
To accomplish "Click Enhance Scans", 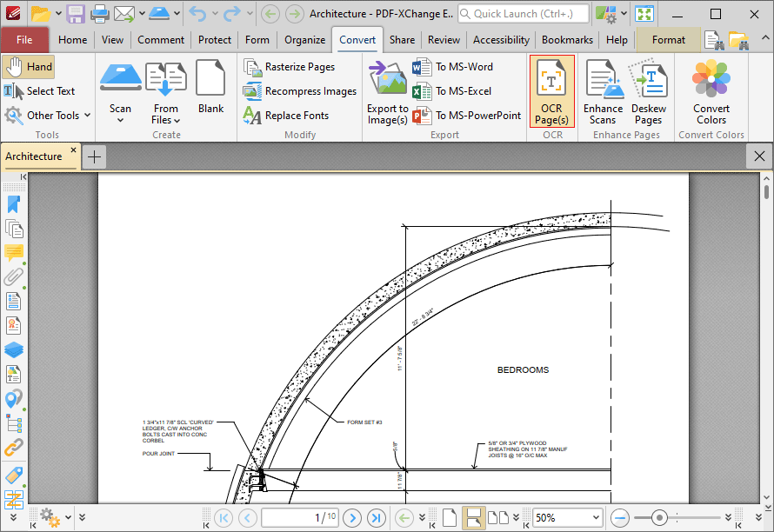I will point(603,91).
